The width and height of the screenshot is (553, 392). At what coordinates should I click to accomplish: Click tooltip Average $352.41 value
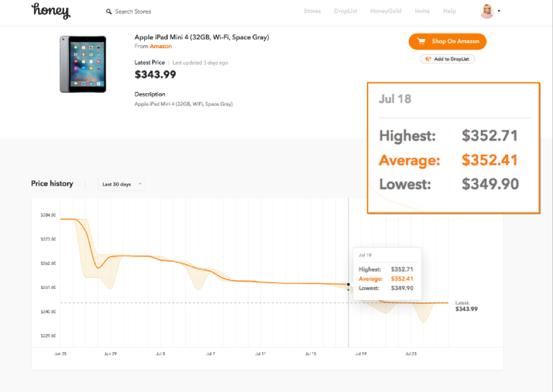point(402,278)
